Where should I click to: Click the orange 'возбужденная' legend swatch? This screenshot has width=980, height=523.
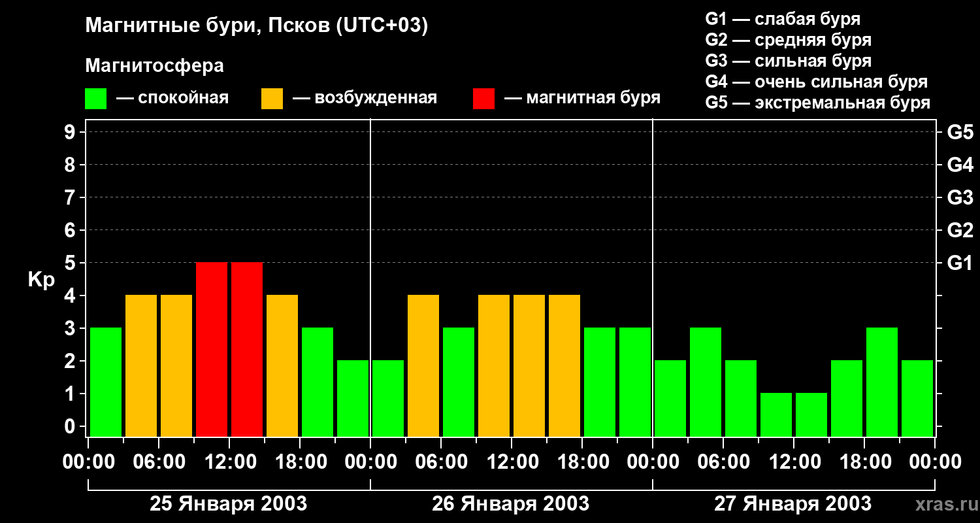click(272, 99)
